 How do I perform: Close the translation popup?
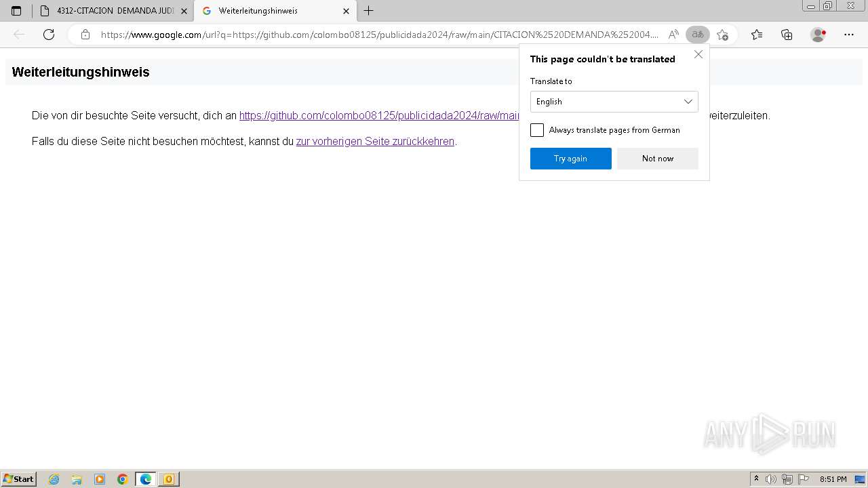[x=698, y=54]
